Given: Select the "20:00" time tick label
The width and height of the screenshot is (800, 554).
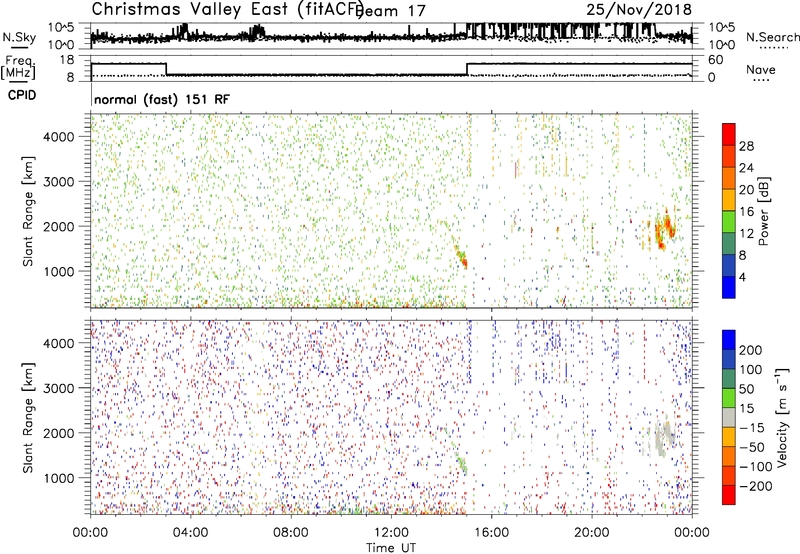Looking at the screenshot, I should tap(591, 533).
